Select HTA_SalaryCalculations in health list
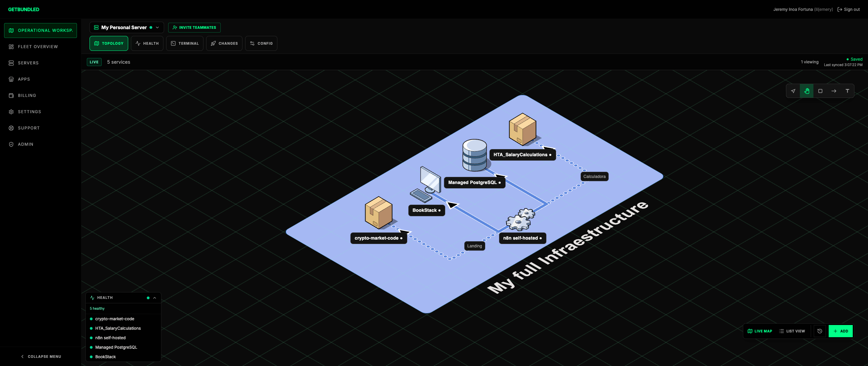This screenshot has width=868, height=366. click(x=123, y=328)
